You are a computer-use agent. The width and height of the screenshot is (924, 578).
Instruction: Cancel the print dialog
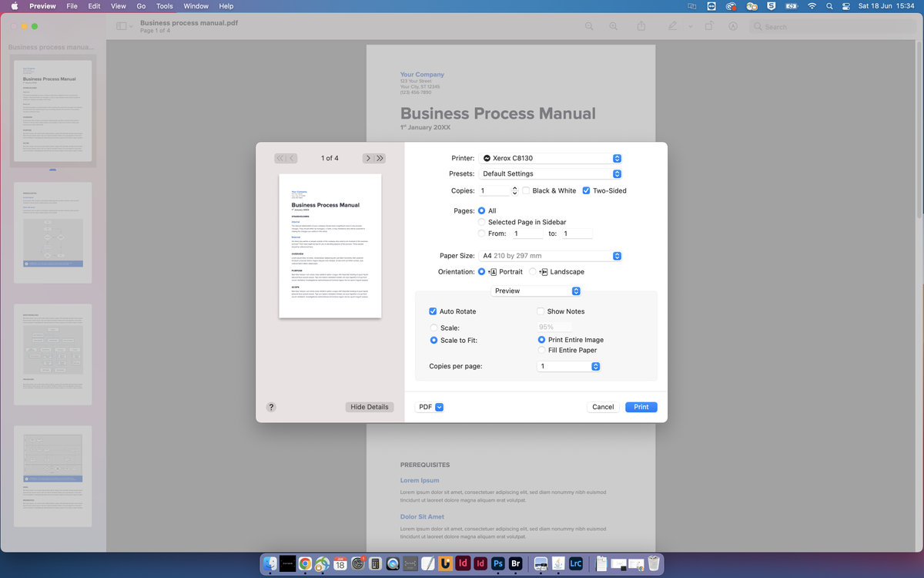[x=602, y=406]
